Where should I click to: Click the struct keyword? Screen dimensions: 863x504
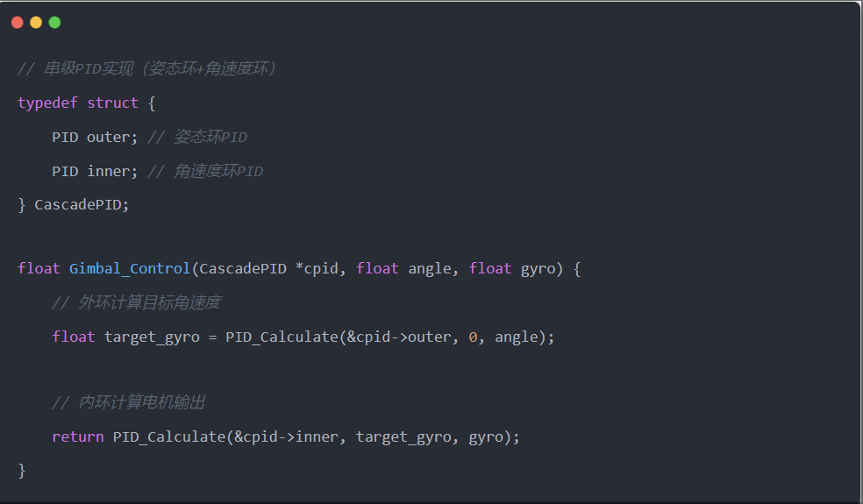112,103
